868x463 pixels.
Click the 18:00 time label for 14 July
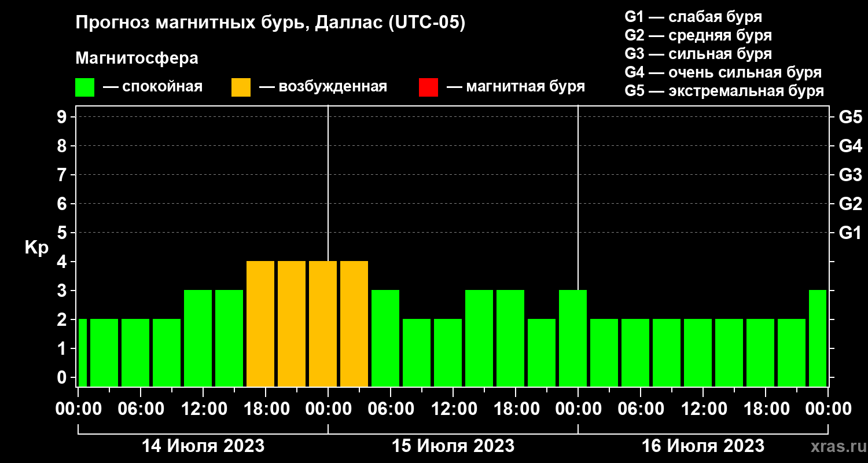pos(266,409)
